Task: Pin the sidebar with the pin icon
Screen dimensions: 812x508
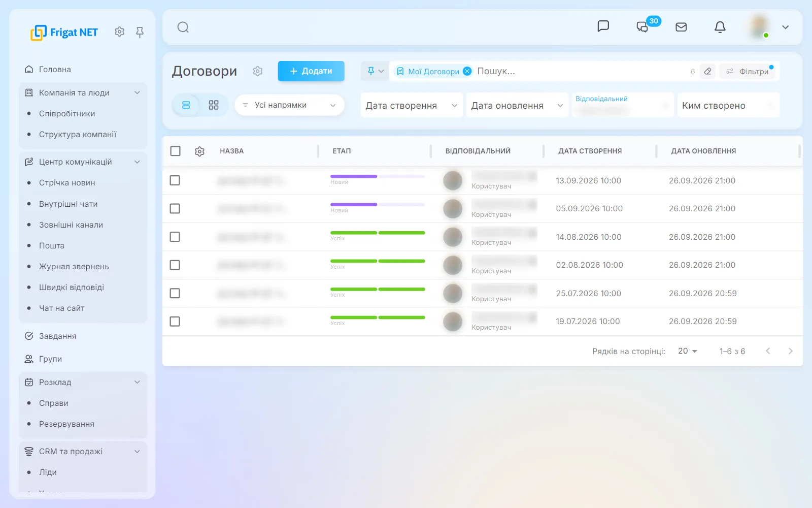Action: tap(140, 32)
